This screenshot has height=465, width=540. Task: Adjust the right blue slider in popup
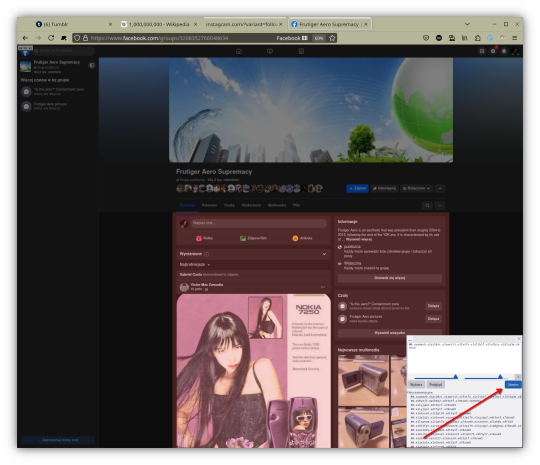(x=500, y=377)
